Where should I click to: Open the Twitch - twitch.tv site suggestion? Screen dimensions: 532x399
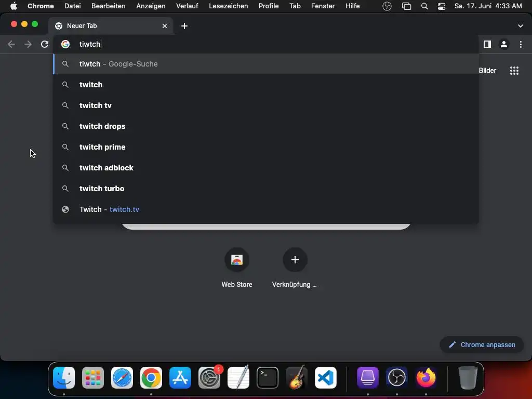point(266,209)
